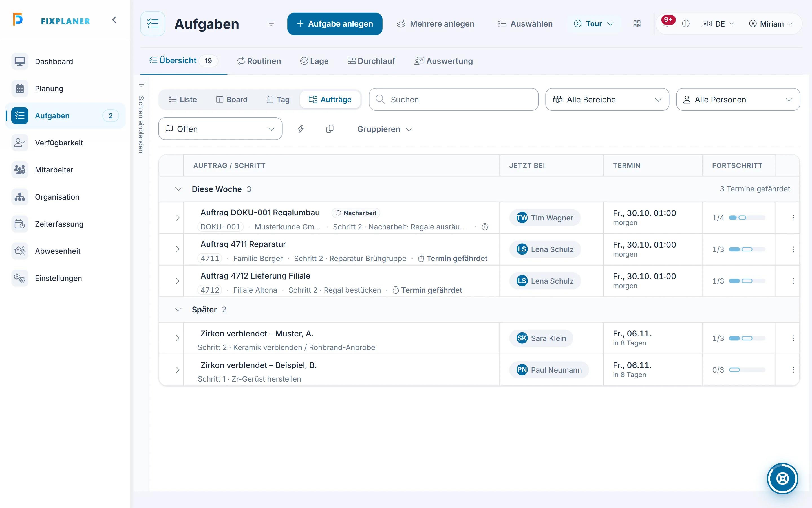The height and width of the screenshot is (508, 812).
Task: Open the Offen status dropdown
Action: click(220, 129)
